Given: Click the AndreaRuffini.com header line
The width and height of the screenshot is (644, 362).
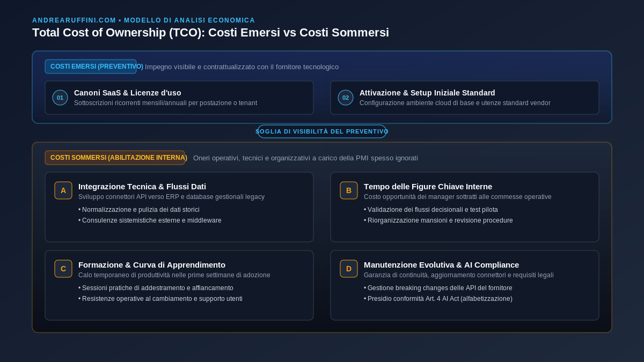Looking at the screenshot, I should point(144,20).
